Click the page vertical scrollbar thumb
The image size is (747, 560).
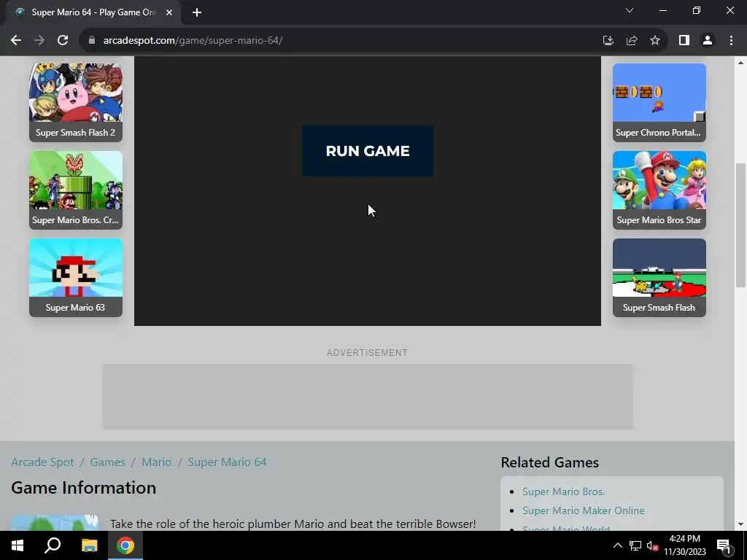pyautogui.click(x=740, y=225)
